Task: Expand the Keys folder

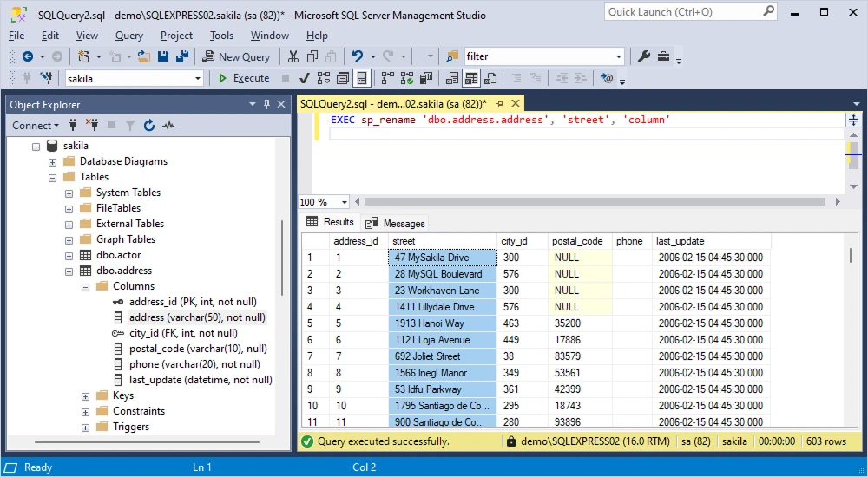Action: click(85, 396)
